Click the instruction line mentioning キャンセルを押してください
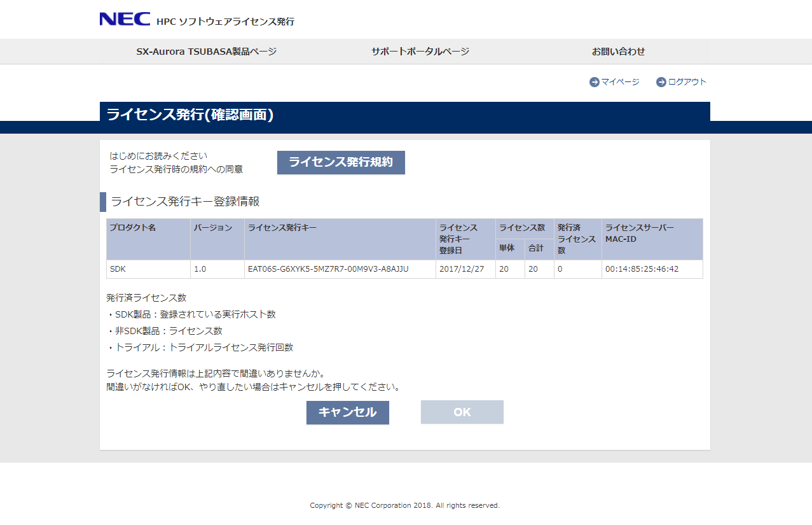The height and width of the screenshot is (525, 812). click(254, 387)
